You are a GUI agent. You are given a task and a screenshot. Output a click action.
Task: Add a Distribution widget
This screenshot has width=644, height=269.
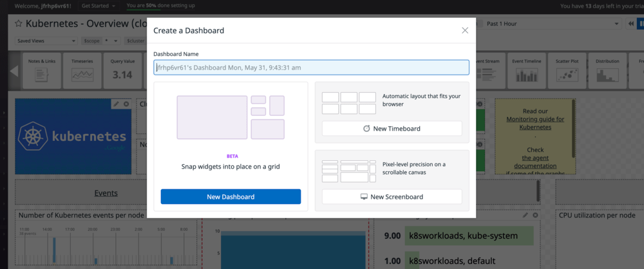pyautogui.click(x=607, y=71)
